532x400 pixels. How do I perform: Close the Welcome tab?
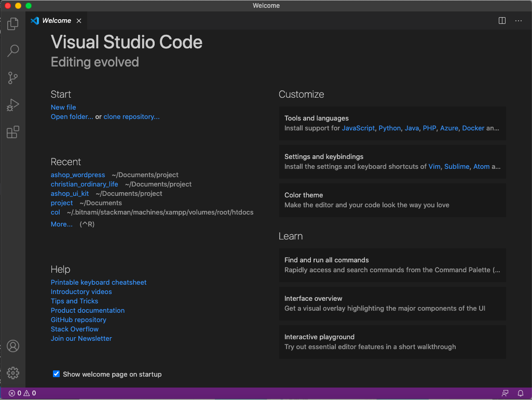(x=79, y=21)
